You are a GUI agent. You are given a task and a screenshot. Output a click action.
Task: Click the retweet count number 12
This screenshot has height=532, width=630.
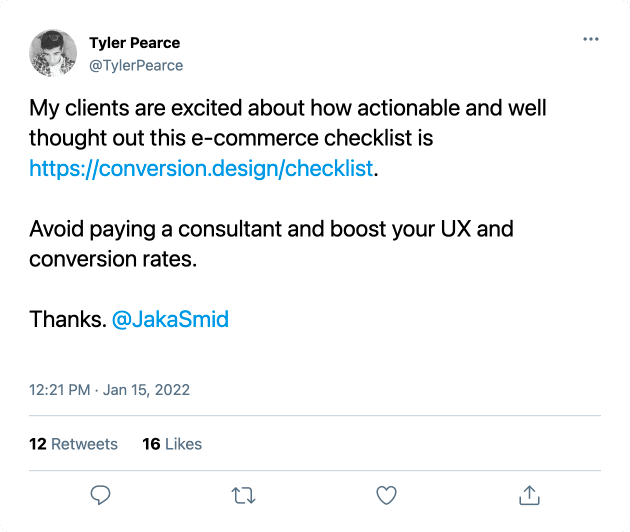tap(38, 444)
